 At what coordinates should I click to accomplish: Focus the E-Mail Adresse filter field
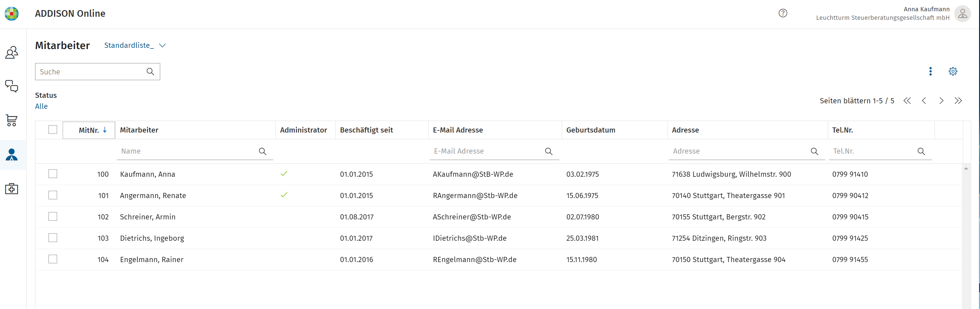(494, 151)
